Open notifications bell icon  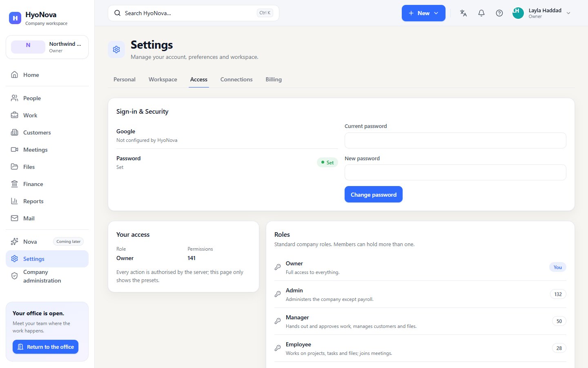pyautogui.click(x=481, y=13)
